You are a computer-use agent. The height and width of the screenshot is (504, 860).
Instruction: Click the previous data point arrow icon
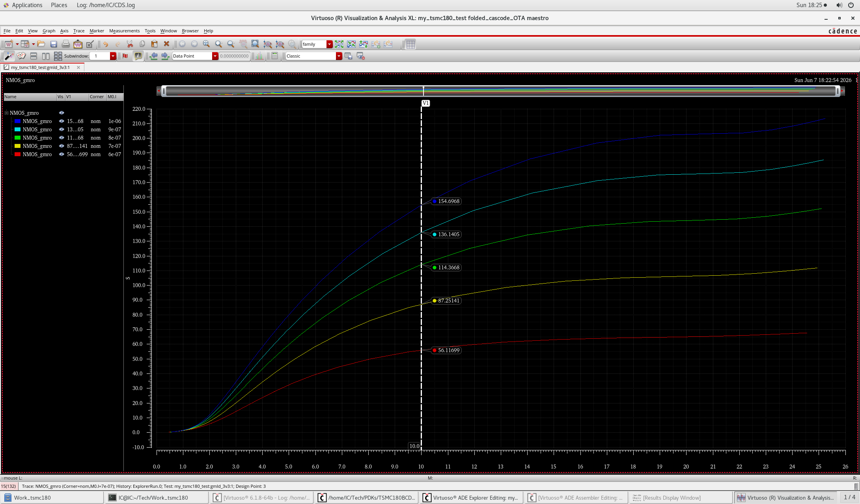point(154,56)
